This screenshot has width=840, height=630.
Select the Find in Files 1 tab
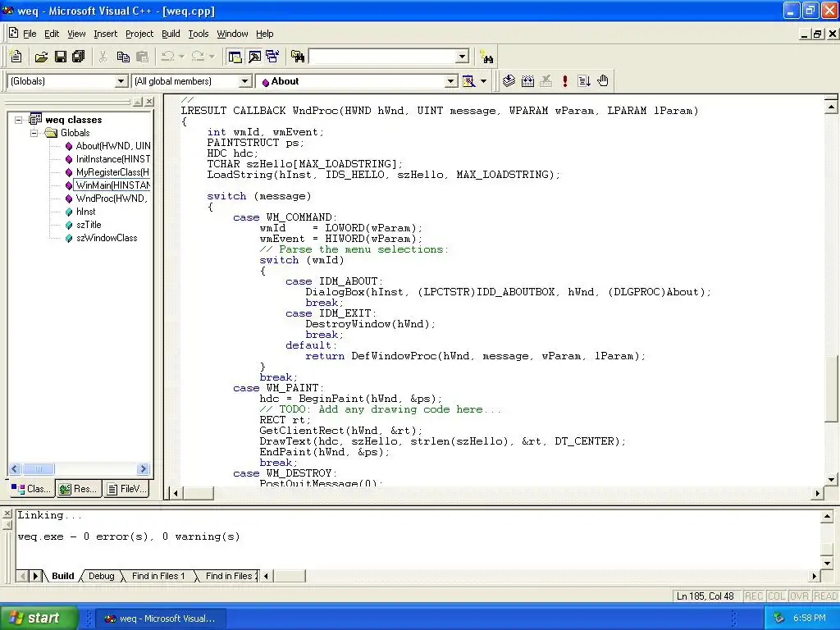158,576
